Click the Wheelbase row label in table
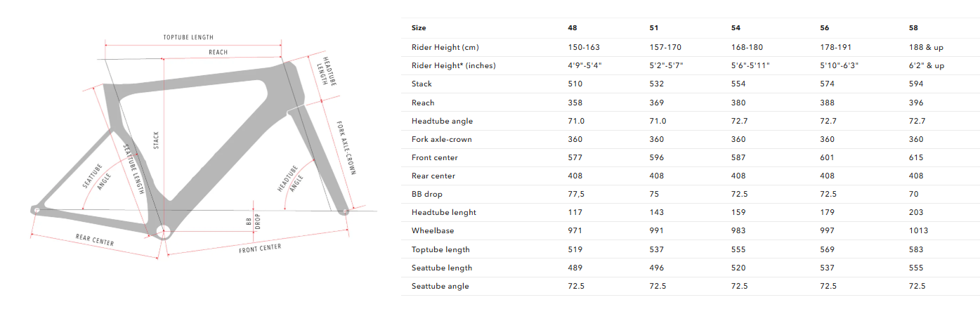The height and width of the screenshot is (321, 980). pyautogui.click(x=433, y=230)
